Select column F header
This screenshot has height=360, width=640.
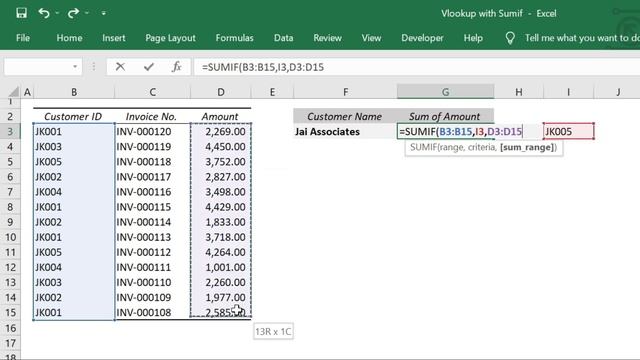(345, 92)
